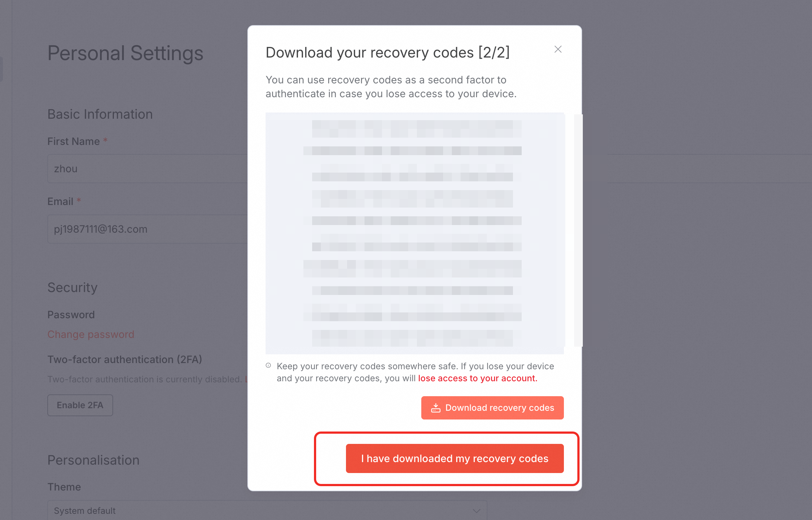Click the Personalisation section heading
This screenshot has height=520, width=812.
pos(93,460)
